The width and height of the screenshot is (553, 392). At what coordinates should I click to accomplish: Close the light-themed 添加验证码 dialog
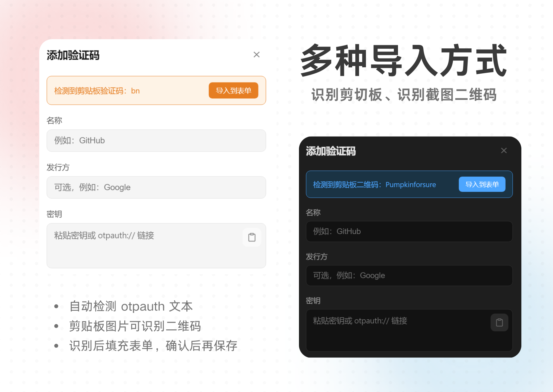257,55
